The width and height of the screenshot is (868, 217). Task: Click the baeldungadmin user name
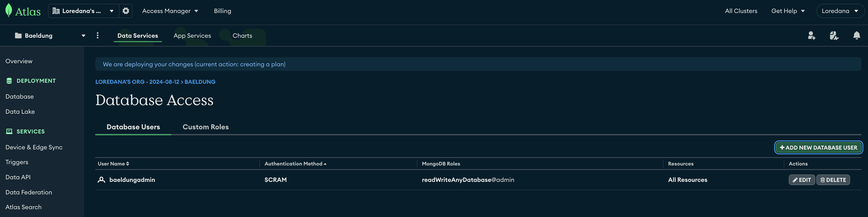pyautogui.click(x=132, y=180)
